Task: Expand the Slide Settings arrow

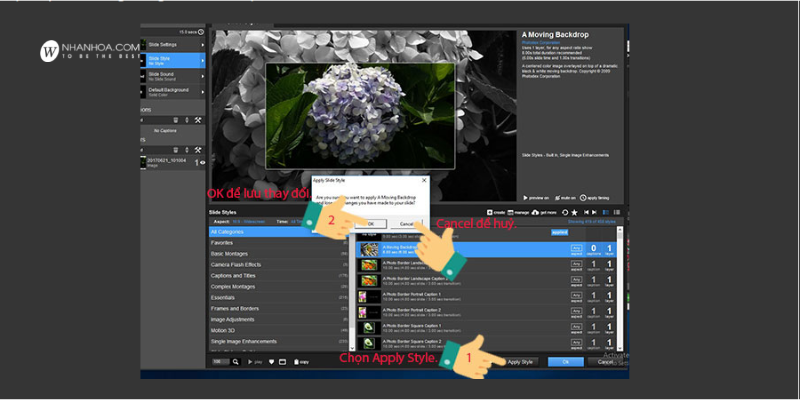Action: tap(203, 45)
